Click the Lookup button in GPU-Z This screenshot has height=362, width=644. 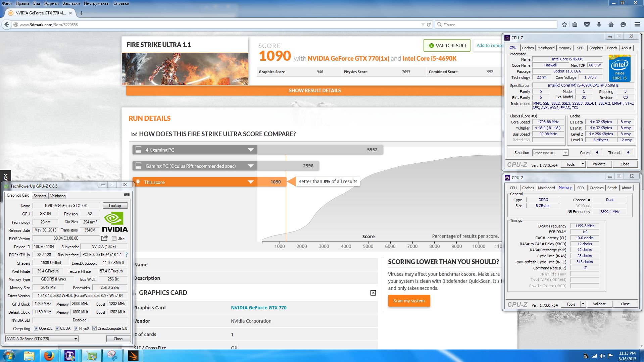click(115, 205)
